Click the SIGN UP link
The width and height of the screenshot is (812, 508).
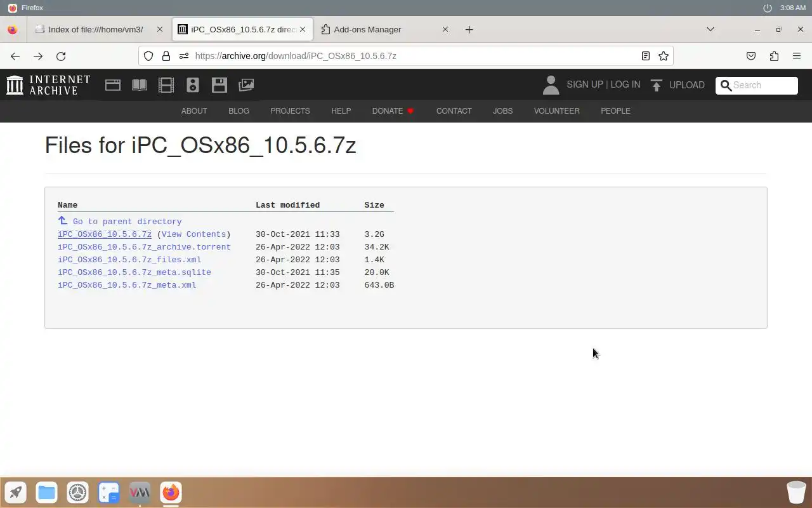tap(585, 84)
